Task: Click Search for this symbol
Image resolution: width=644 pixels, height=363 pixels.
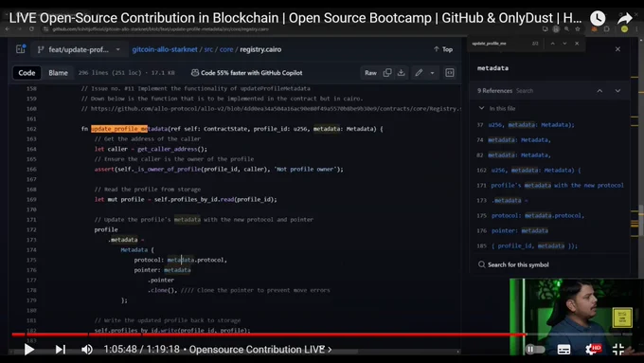Action: pyautogui.click(x=513, y=264)
